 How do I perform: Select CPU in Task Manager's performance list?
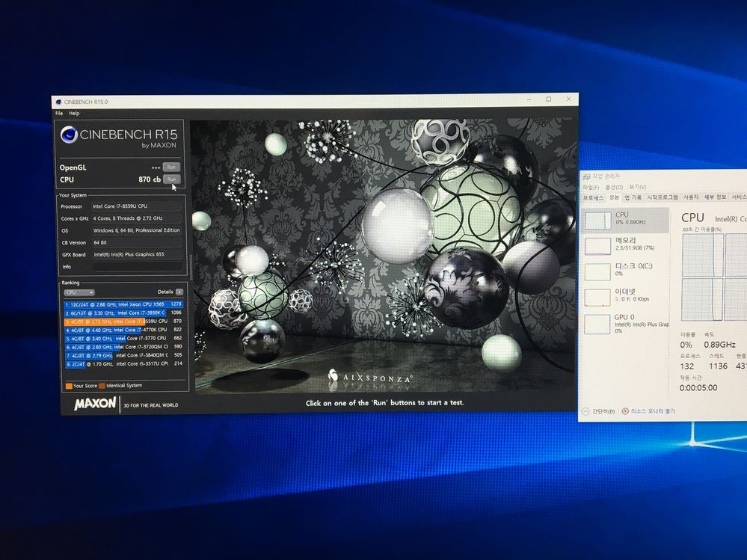[x=626, y=219]
